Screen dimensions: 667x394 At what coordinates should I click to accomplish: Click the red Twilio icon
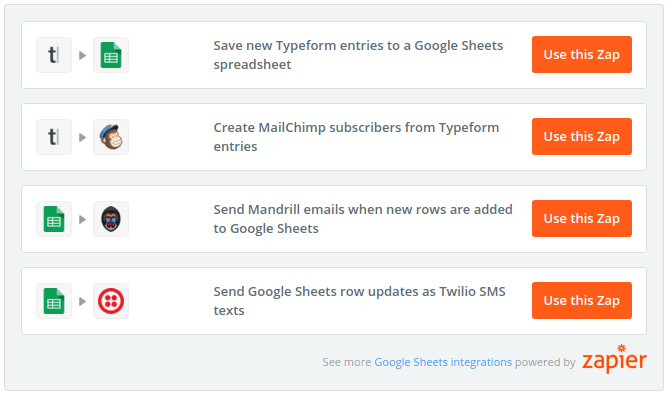click(111, 301)
